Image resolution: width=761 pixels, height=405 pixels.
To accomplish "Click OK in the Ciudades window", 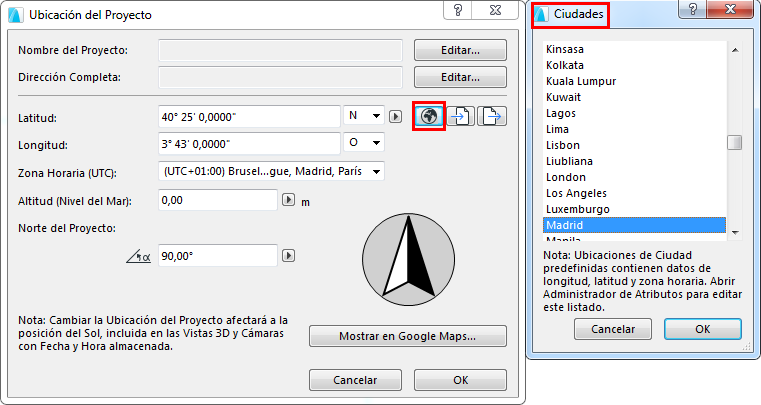I will (x=703, y=329).
